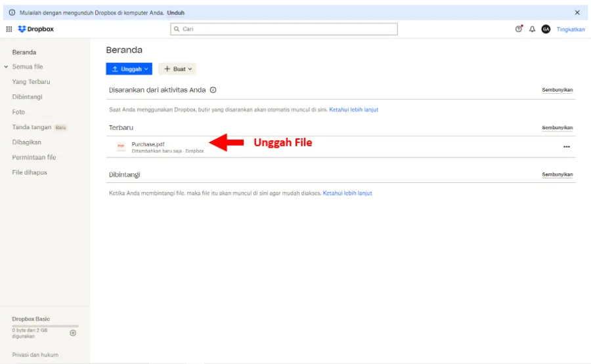Open the Purchase.pdf file name
The height and width of the screenshot is (364, 591).
coord(148,144)
